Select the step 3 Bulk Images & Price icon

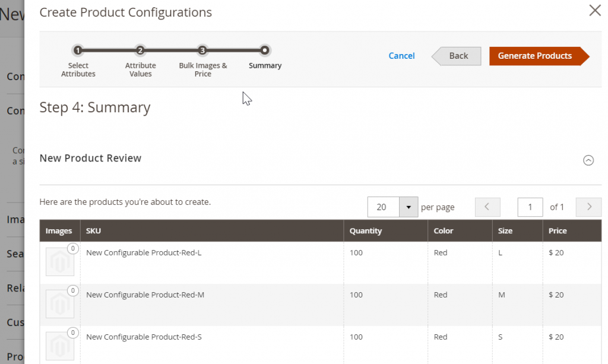coord(202,51)
